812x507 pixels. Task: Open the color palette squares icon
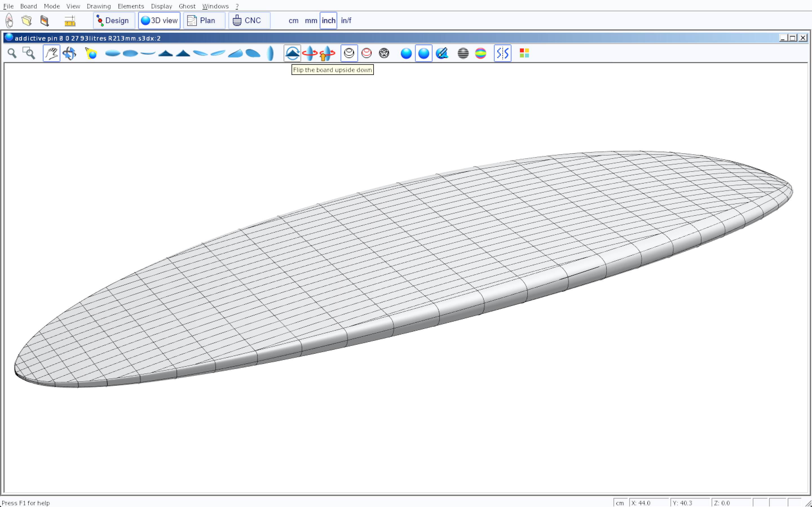click(x=524, y=53)
